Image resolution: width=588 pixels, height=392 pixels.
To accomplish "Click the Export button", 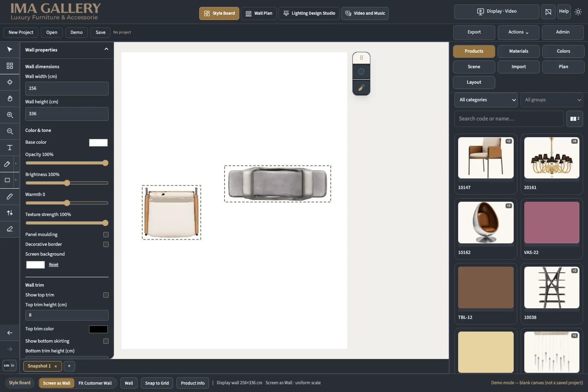I will tap(474, 32).
